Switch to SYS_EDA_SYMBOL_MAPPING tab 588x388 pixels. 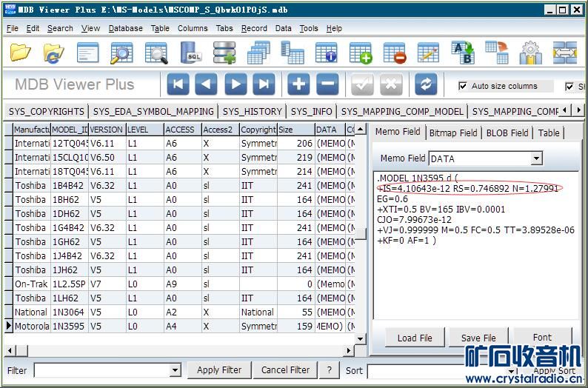point(153,111)
